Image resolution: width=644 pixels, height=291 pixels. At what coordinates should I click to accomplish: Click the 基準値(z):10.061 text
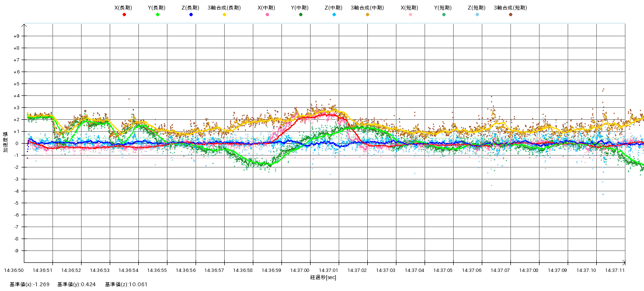coord(126,285)
